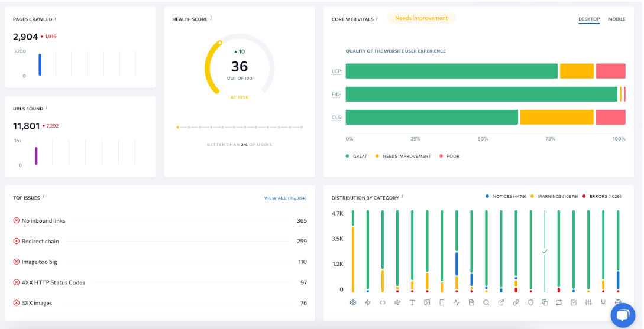Click the blue Pages Crawled bar
The height and width of the screenshot is (329, 644).
coord(40,64)
